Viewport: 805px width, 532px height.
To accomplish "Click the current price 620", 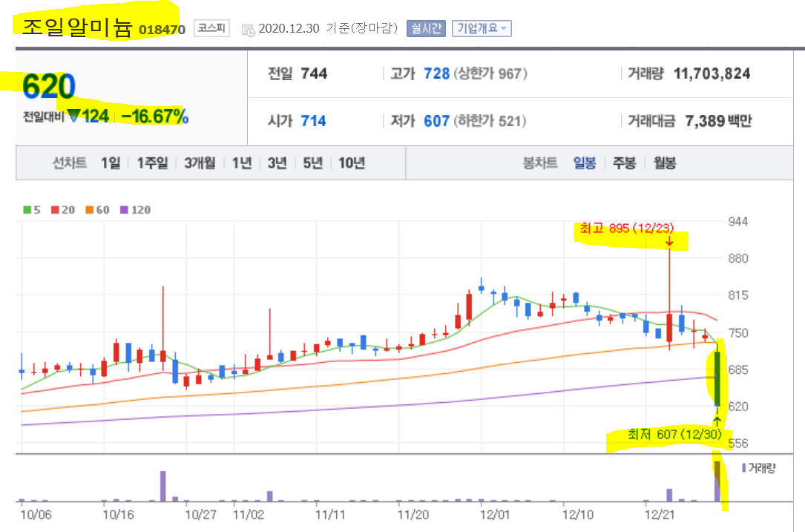I will 49,86.
